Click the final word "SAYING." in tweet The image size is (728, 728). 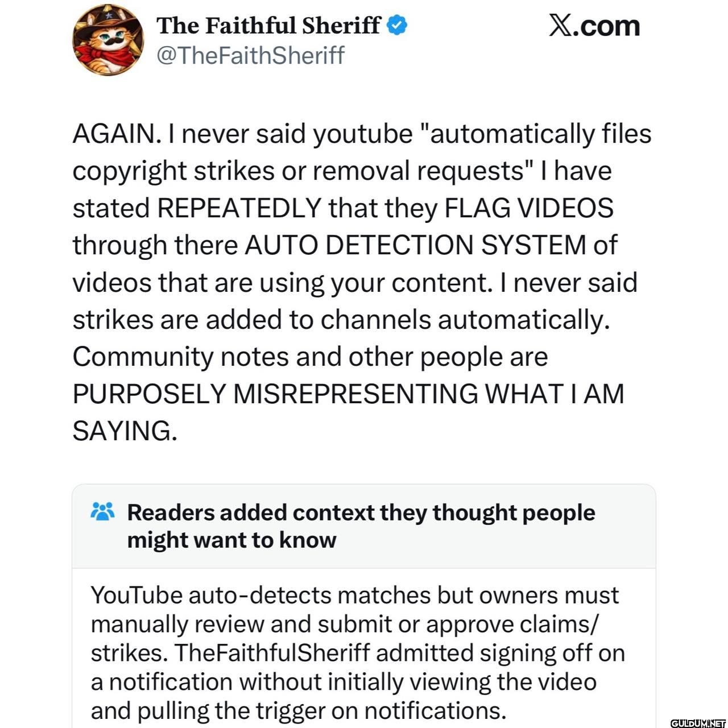(x=125, y=431)
